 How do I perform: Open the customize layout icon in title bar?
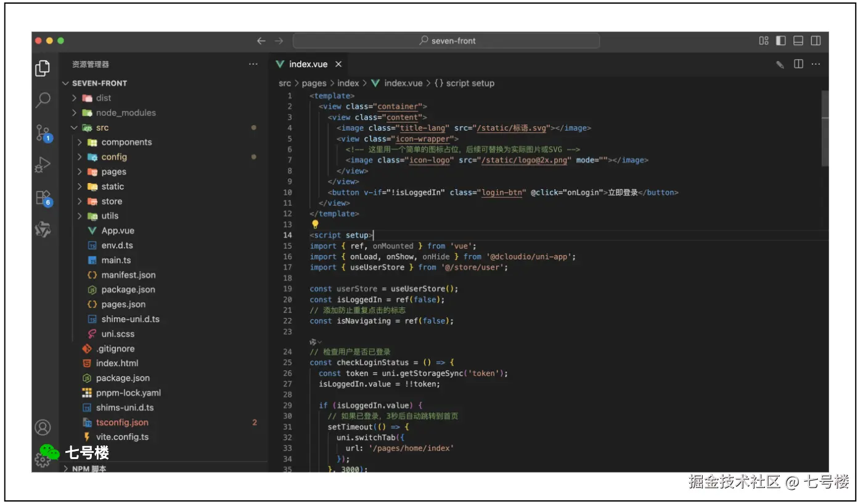click(764, 41)
